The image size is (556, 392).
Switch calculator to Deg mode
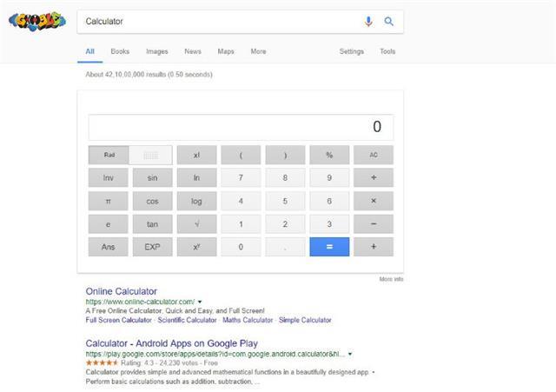[150, 155]
